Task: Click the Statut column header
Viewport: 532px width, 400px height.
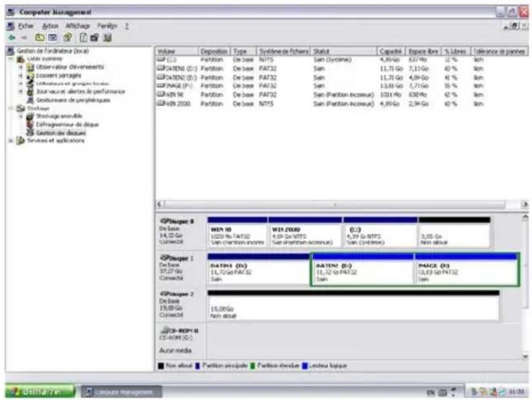Action: tap(344, 51)
